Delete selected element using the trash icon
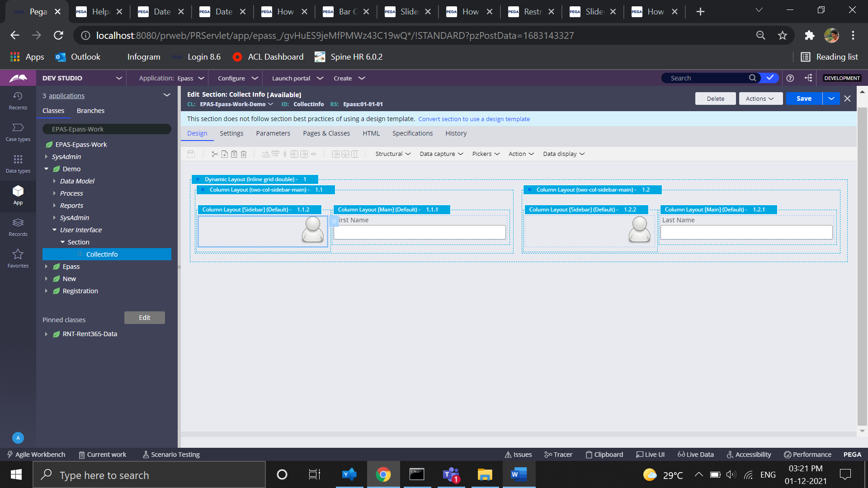 pyautogui.click(x=244, y=154)
